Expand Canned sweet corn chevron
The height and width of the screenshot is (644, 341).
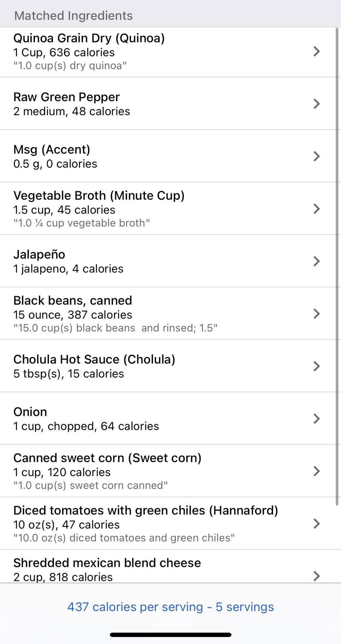point(316,471)
